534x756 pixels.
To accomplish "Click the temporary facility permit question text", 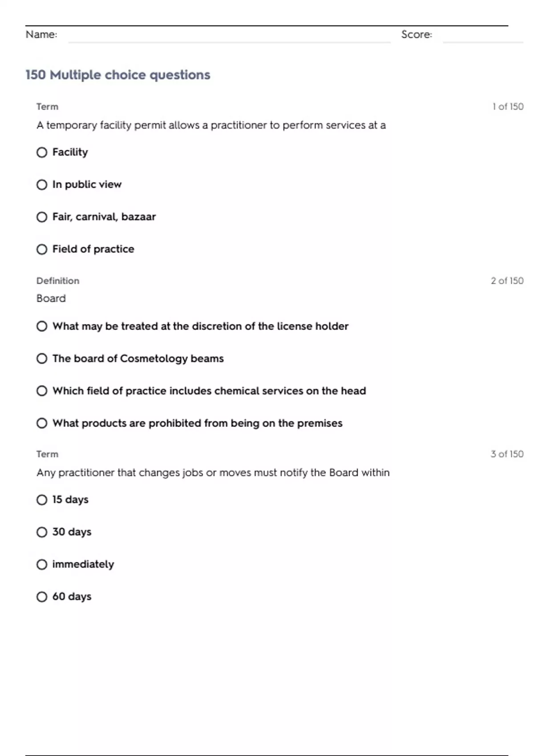I will pos(211,125).
